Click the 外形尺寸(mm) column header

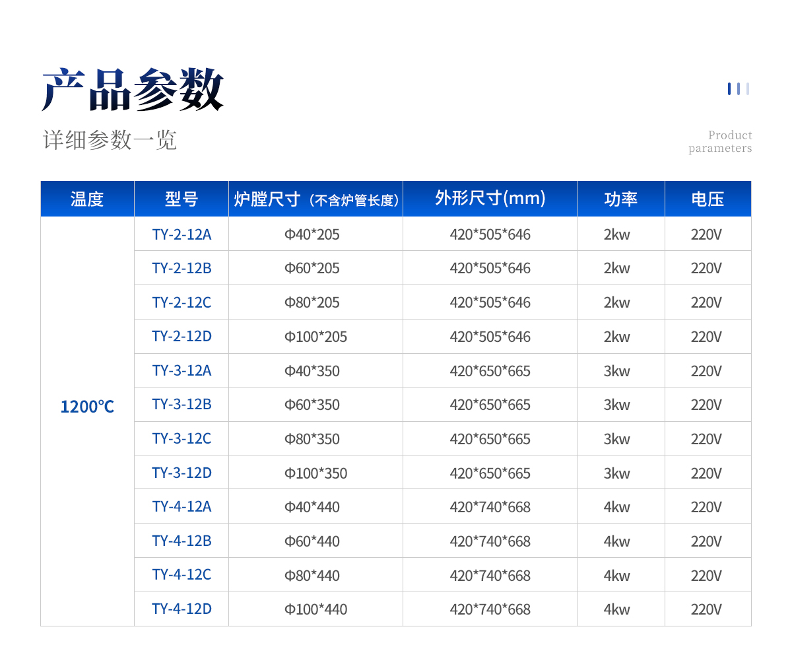[x=490, y=199]
